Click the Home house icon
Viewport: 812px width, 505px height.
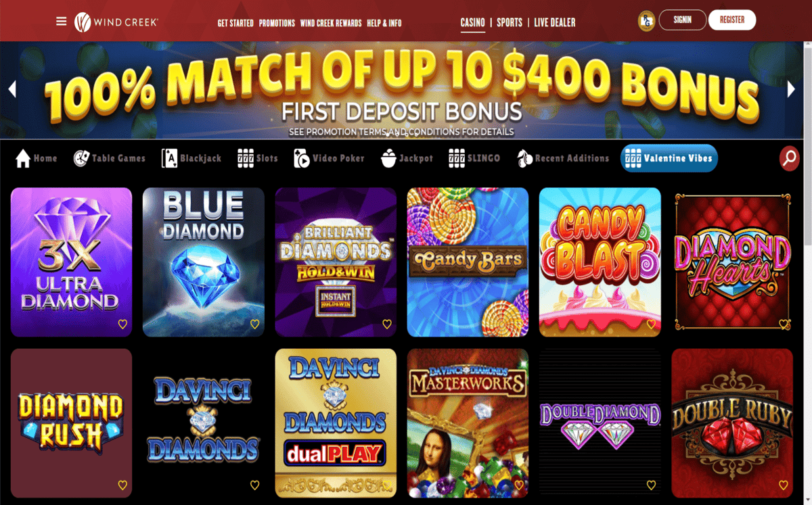pos(23,158)
